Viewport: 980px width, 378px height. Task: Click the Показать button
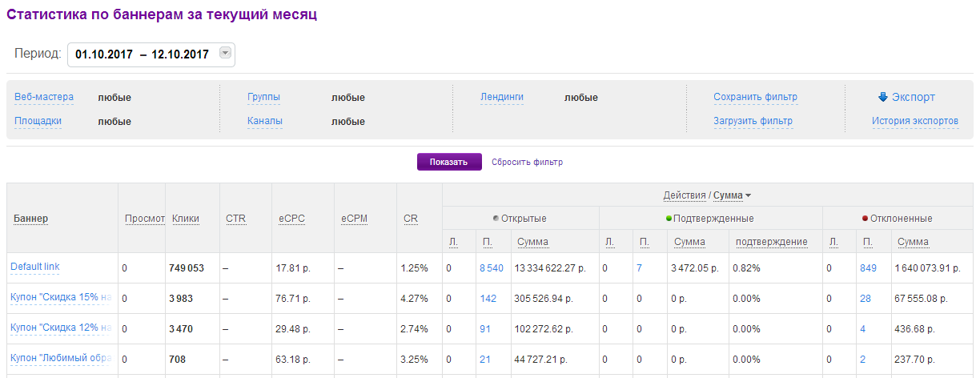[448, 162]
